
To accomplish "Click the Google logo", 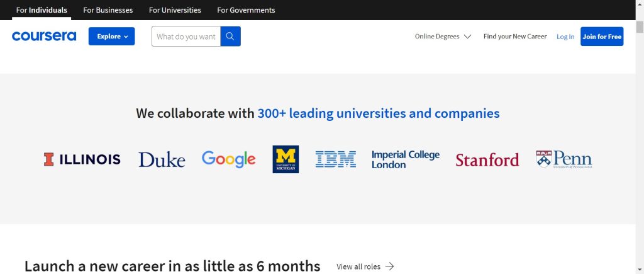I will (228, 159).
